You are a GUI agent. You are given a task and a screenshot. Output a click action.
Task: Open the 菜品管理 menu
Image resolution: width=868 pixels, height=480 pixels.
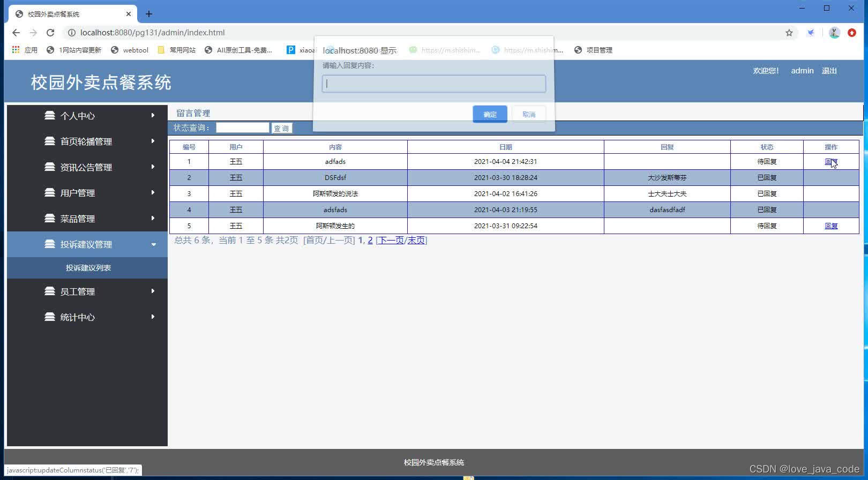point(87,219)
